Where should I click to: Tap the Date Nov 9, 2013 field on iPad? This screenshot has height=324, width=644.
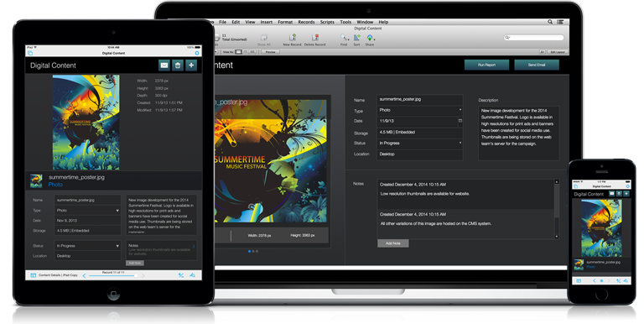[x=87, y=221]
